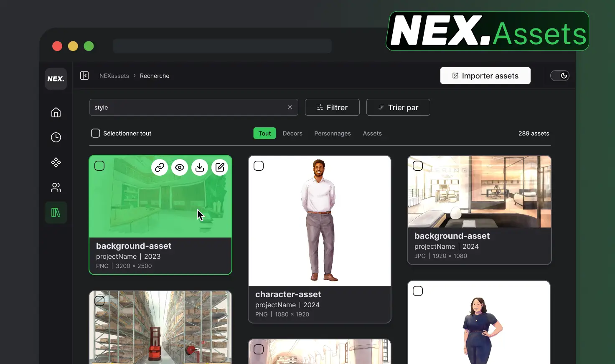This screenshot has height=364, width=615.
Task: Select the library icon in the sidebar
Action: (x=56, y=212)
